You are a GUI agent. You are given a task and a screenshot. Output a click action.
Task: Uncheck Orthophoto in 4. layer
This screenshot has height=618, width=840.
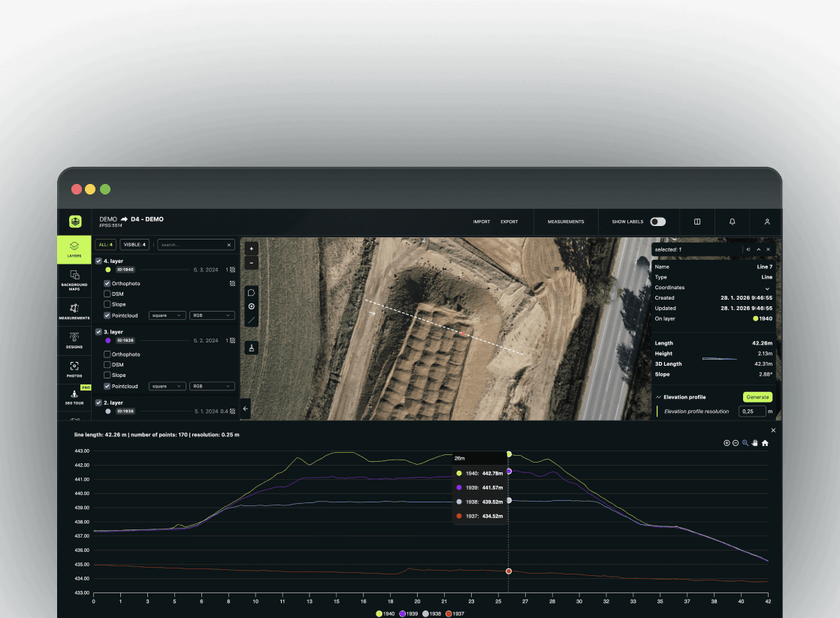pyautogui.click(x=107, y=283)
